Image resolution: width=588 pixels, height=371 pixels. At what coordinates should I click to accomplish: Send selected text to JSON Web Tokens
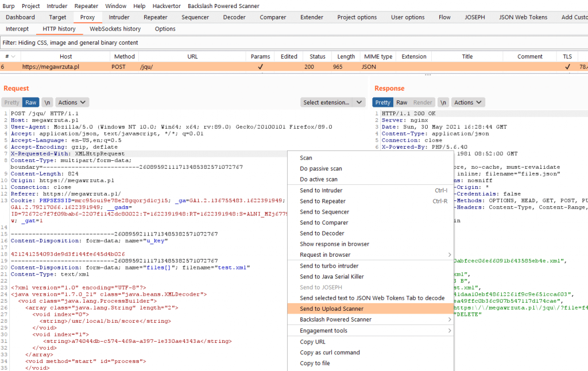[x=370, y=298]
